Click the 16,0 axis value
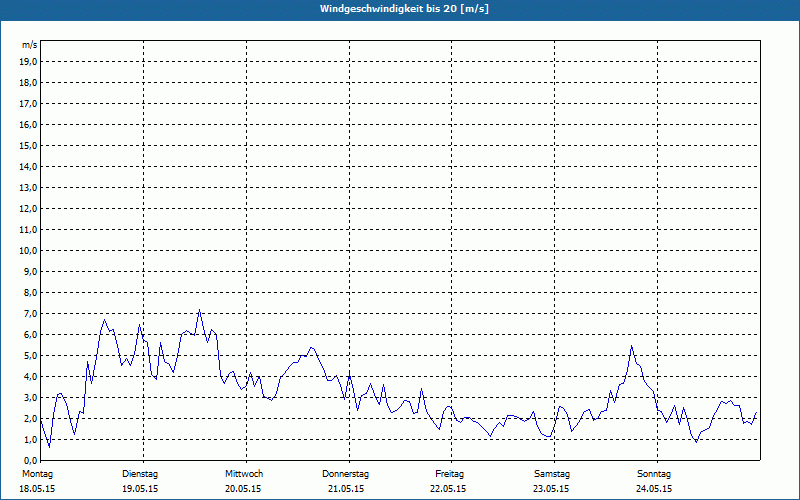The width and height of the screenshot is (800, 500). click(x=28, y=124)
